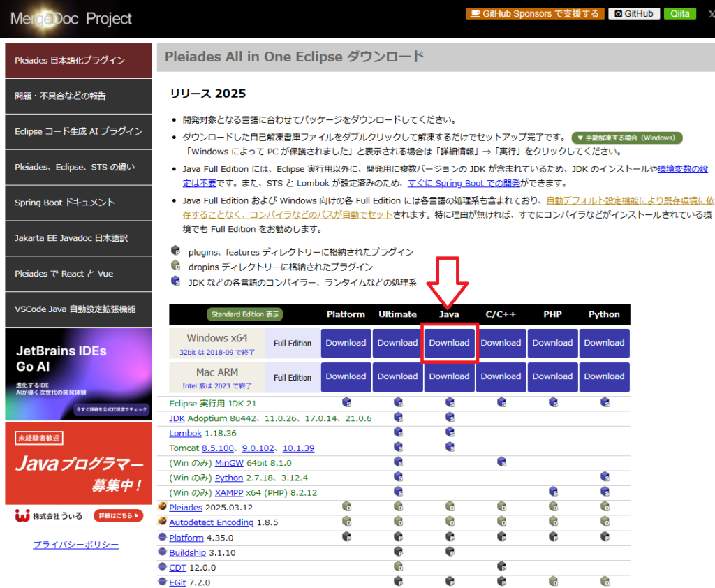Open Tomcat 9.0.102 version link
The image size is (715, 588).
(258, 448)
